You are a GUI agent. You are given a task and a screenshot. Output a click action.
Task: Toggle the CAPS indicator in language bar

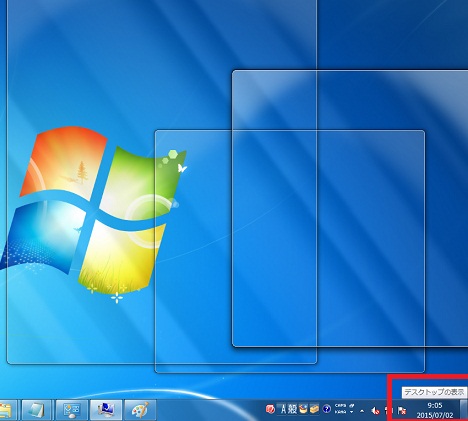click(x=340, y=406)
